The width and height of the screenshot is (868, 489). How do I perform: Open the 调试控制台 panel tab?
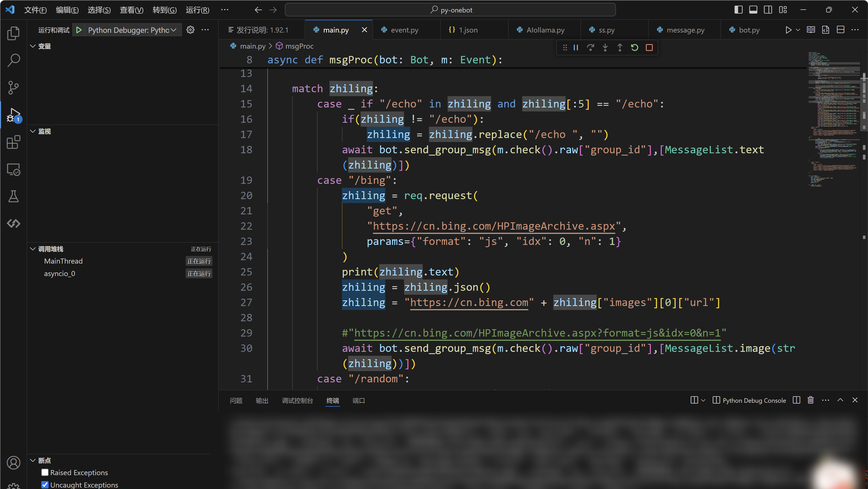297,400
